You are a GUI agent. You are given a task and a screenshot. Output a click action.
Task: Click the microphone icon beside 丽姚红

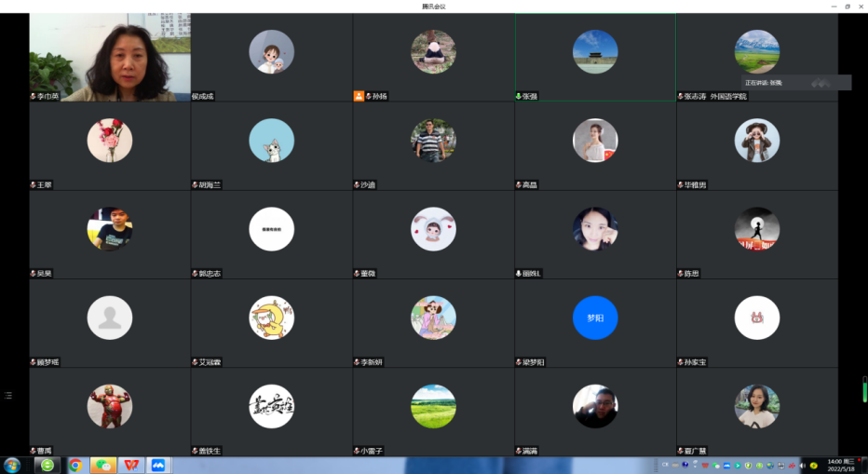(x=519, y=274)
